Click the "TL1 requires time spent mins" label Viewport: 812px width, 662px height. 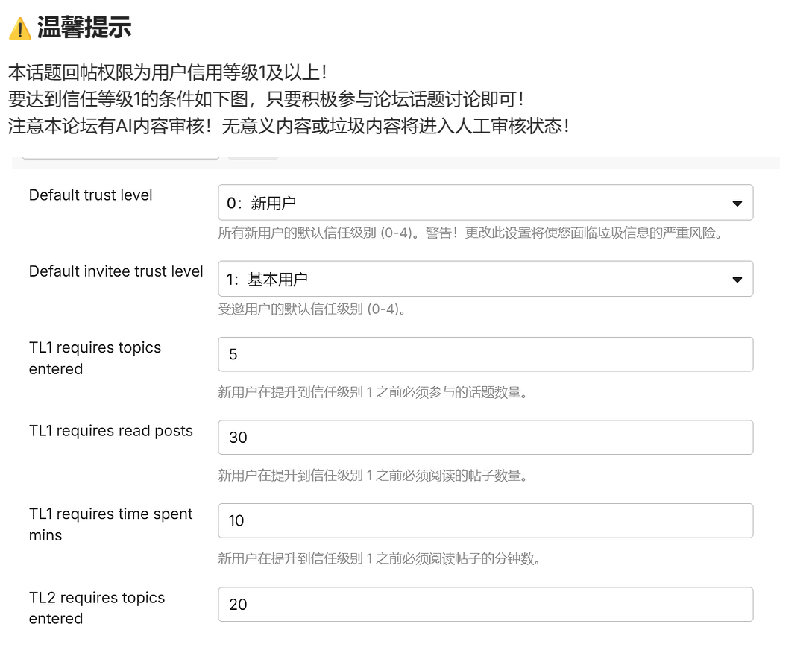110,524
